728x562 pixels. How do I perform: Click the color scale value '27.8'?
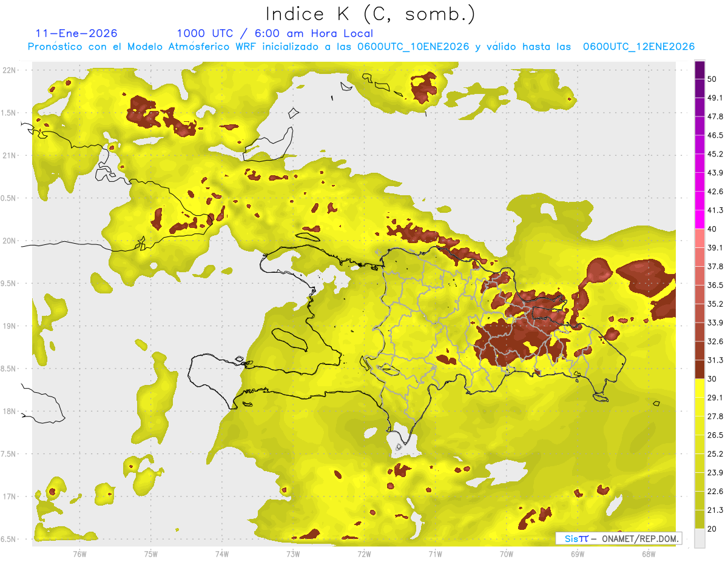tap(715, 416)
